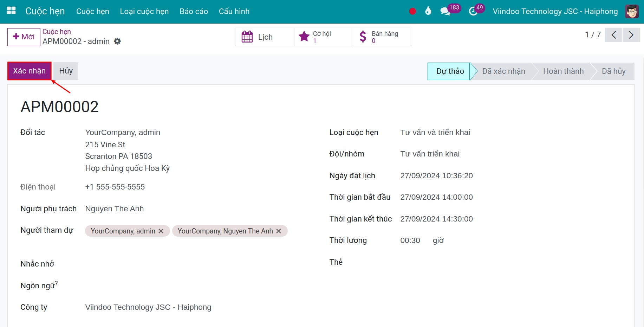Go to previous record arrow
The height and width of the screenshot is (327, 644).
[614, 35]
